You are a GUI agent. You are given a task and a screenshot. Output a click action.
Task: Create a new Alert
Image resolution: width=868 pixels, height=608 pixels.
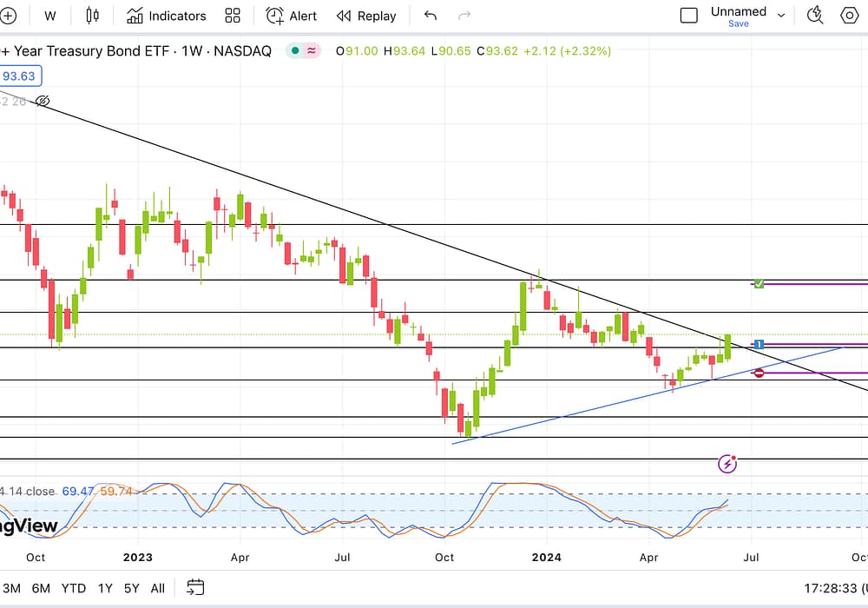[x=292, y=16]
